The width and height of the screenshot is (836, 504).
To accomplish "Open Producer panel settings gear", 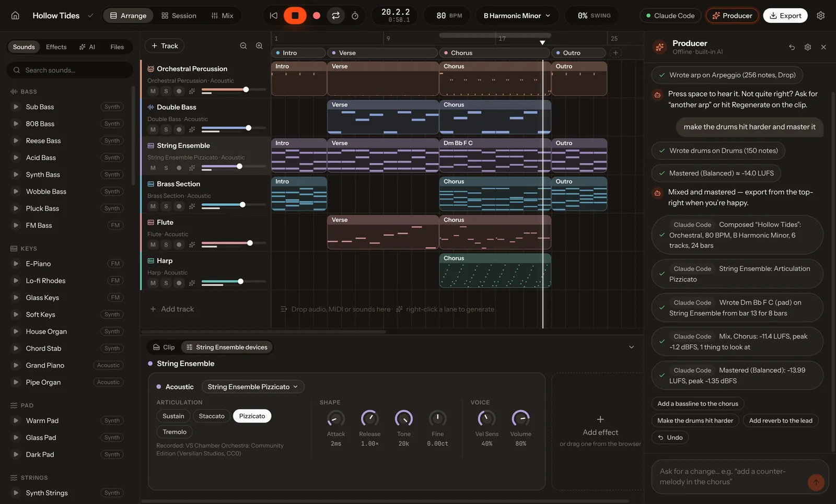I will 808,47.
